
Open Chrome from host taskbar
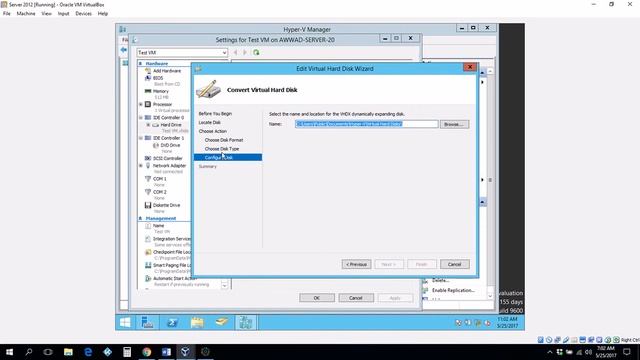click(147, 352)
